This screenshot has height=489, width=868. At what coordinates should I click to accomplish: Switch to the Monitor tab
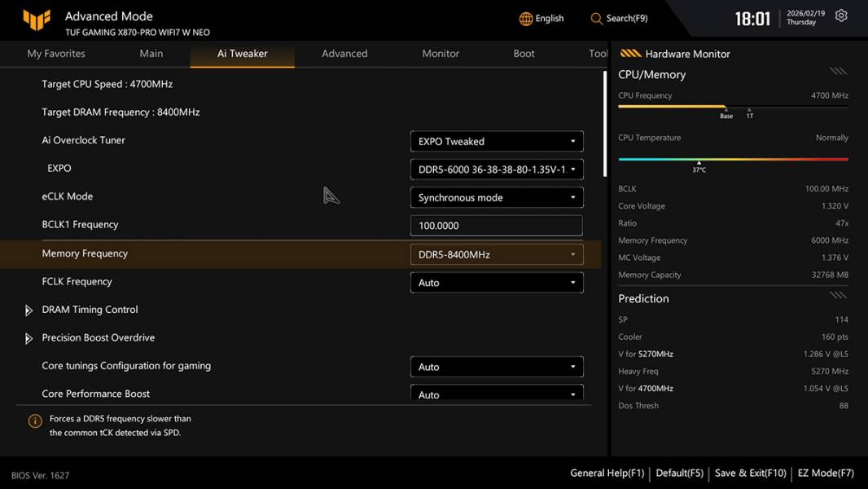point(441,54)
